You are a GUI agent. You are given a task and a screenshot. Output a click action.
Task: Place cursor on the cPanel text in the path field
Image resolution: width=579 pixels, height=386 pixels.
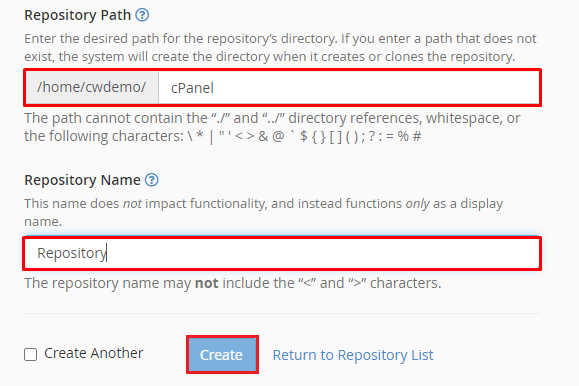pyautogui.click(x=192, y=88)
